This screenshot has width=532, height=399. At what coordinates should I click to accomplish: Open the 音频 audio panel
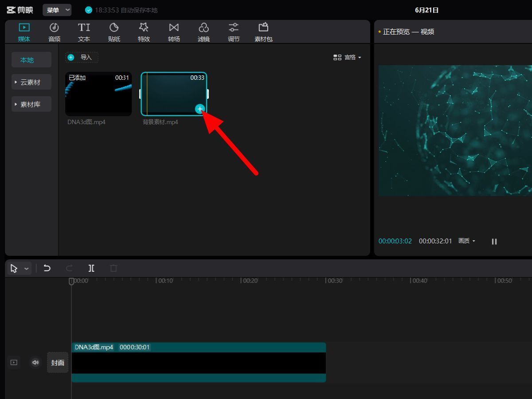point(54,32)
